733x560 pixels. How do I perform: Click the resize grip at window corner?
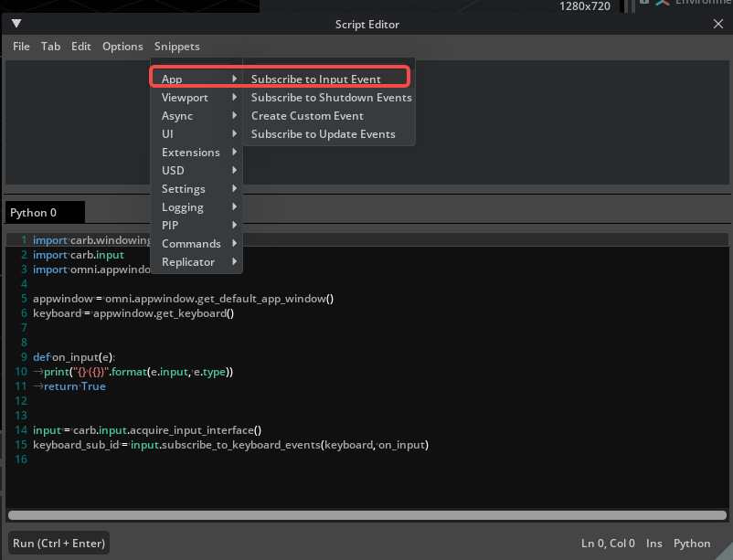coord(726,553)
